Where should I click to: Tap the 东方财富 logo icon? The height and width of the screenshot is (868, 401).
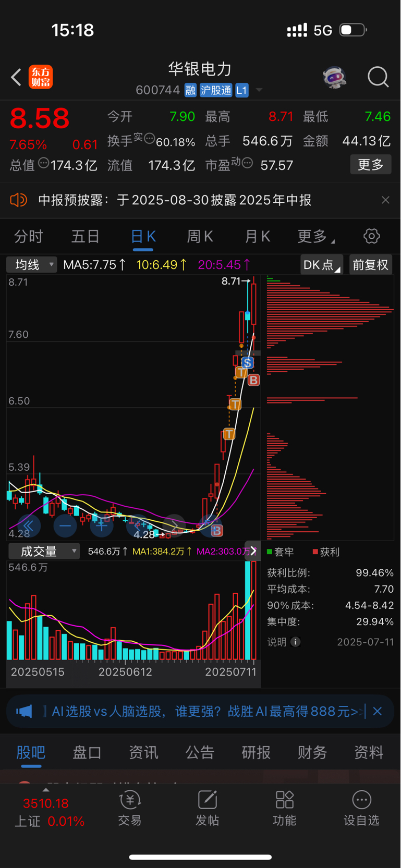click(x=41, y=77)
